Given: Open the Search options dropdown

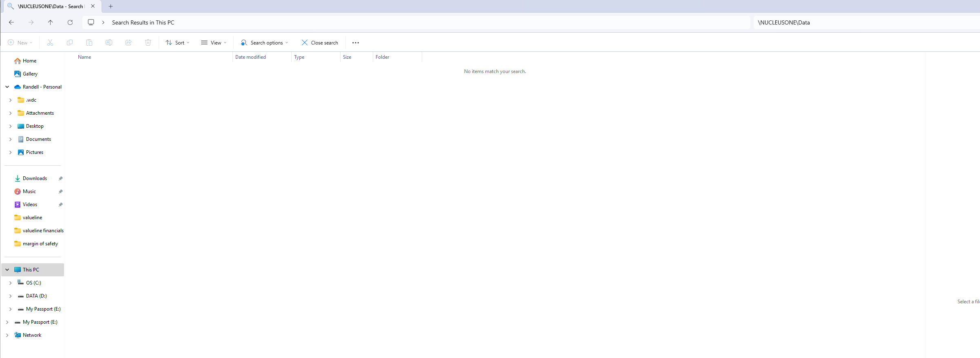Looking at the screenshot, I should [x=265, y=42].
